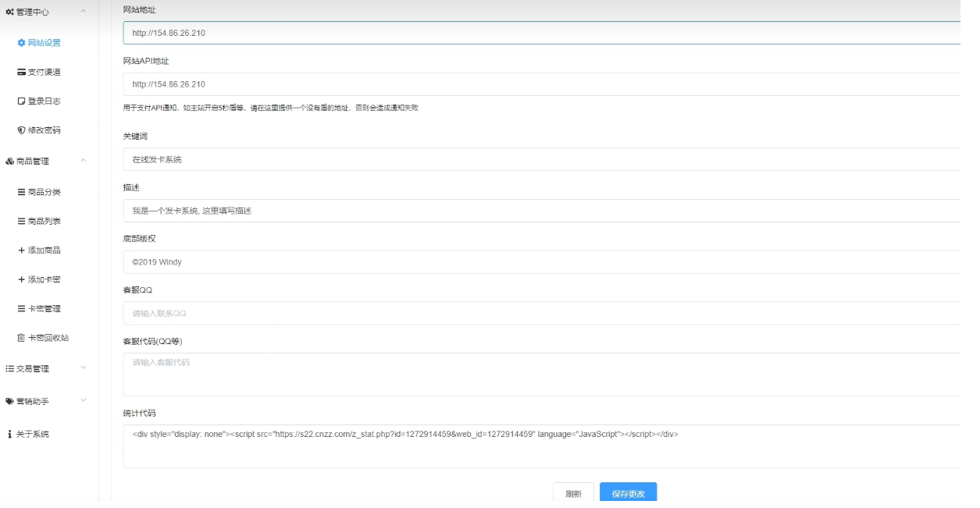Image resolution: width=980 pixels, height=508 pixels.
Task: Click the 网站API地址 input field
Action: (x=540, y=84)
